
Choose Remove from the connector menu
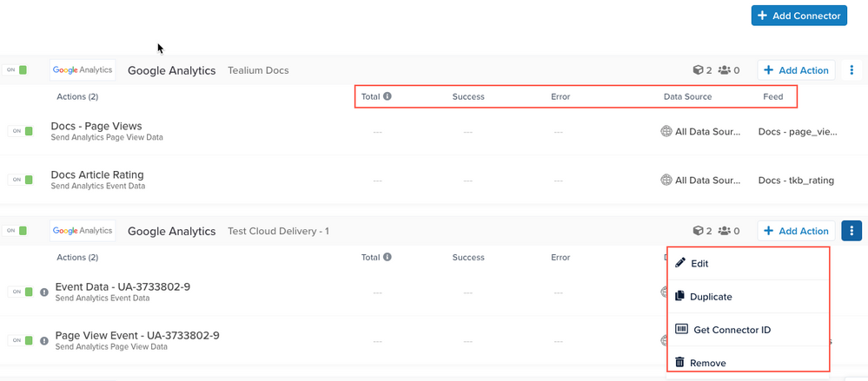point(707,363)
